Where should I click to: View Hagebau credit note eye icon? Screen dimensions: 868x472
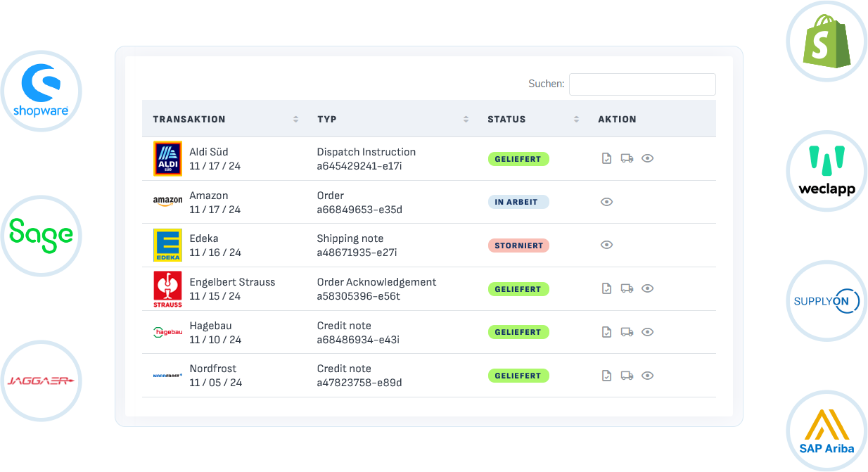[x=648, y=332]
